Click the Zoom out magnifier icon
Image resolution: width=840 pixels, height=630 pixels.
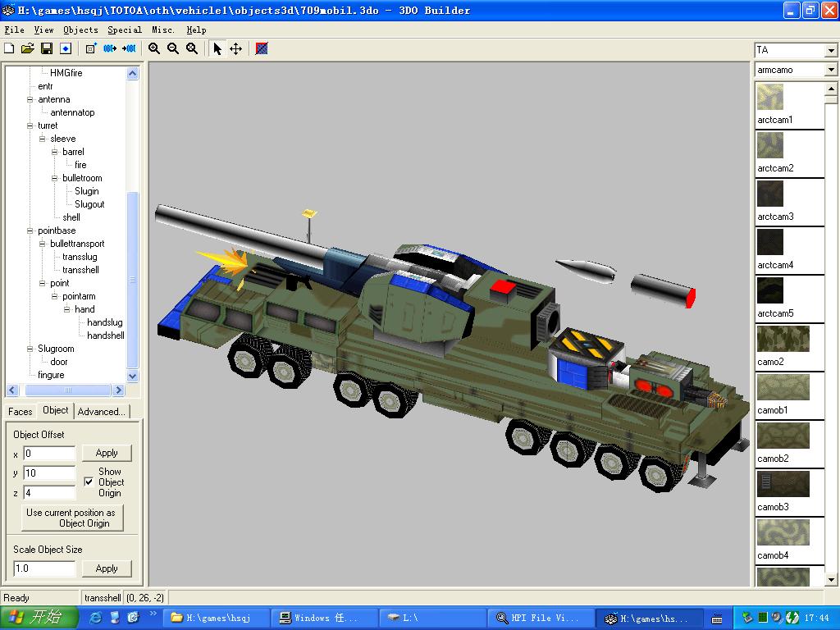[x=173, y=48]
